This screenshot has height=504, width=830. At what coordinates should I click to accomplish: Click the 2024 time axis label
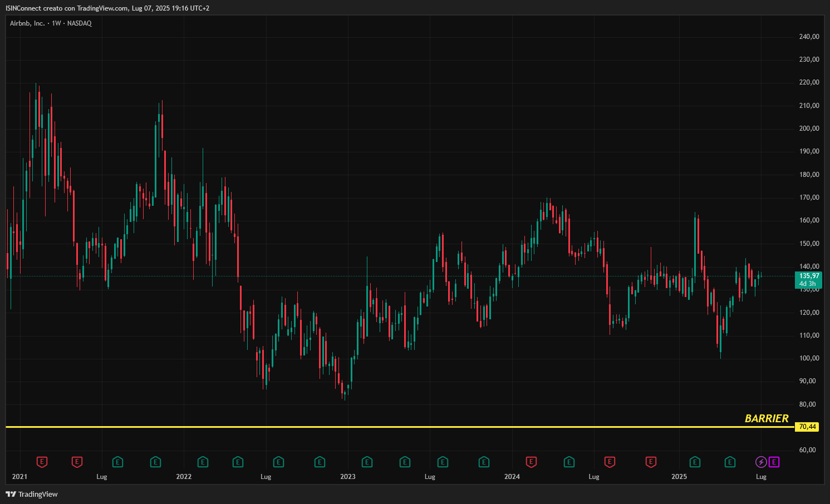pos(512,477)
